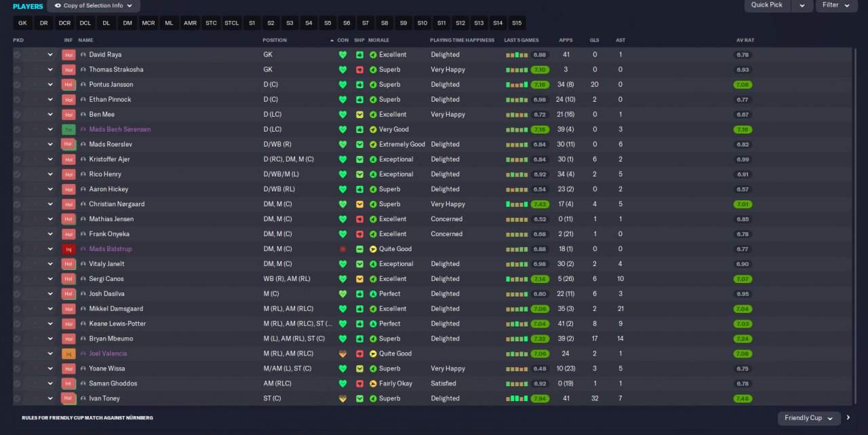Click Thomas Strakosha's red match sharpness icon
The image size is (868, 435).
pos(359,69)
